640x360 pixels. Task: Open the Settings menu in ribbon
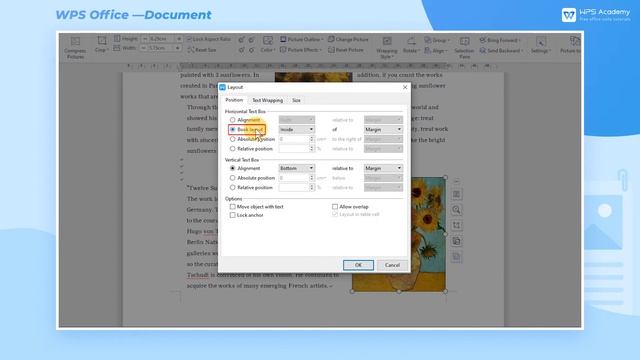point(541,45)
